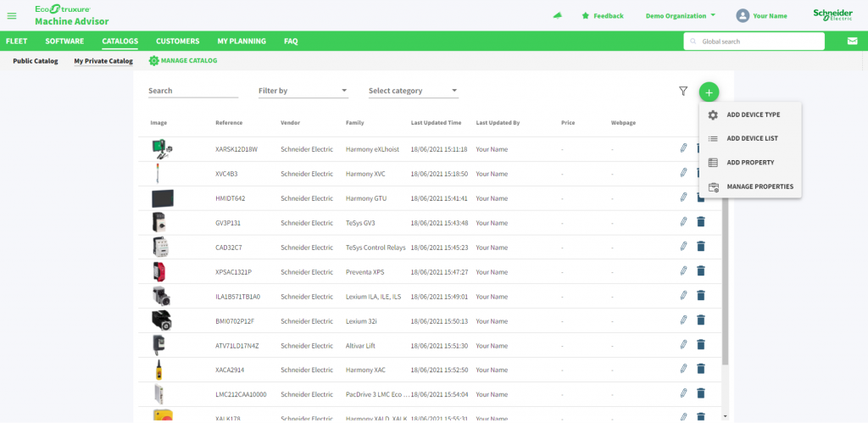Click the Vendor column header
This screenshot has width=868, height=423.
pos(290,123)
